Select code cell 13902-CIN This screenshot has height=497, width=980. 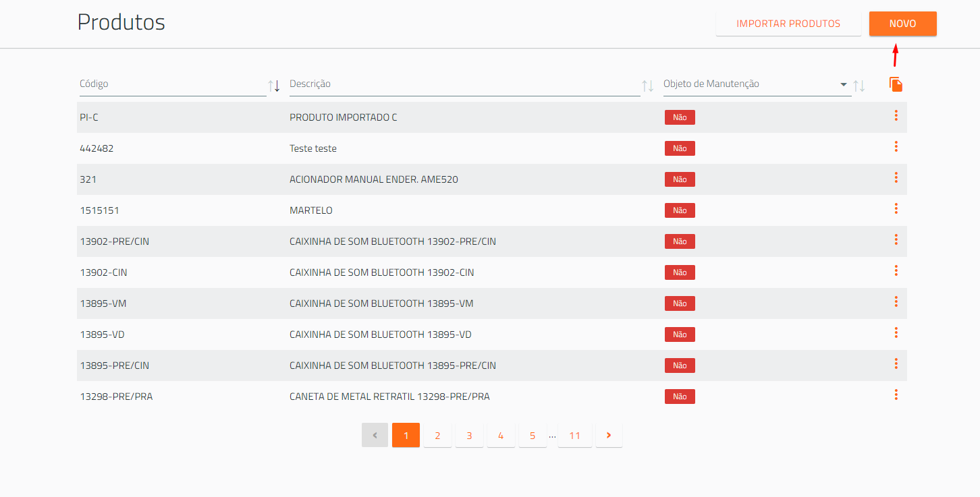click(103, 272)
